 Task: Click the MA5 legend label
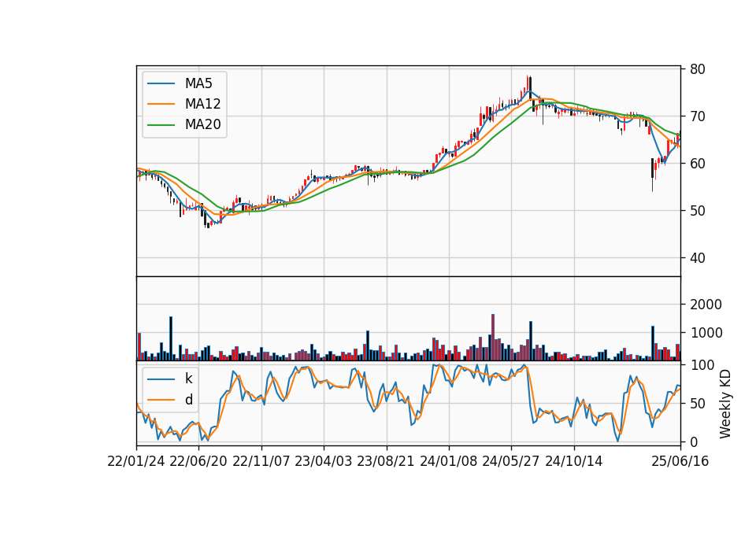(198, 83)
